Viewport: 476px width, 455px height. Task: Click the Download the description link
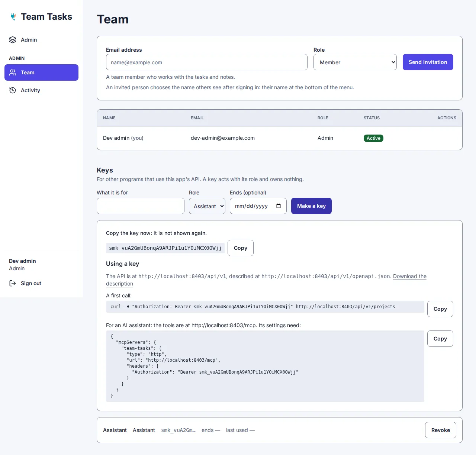[x=410, y=276]
